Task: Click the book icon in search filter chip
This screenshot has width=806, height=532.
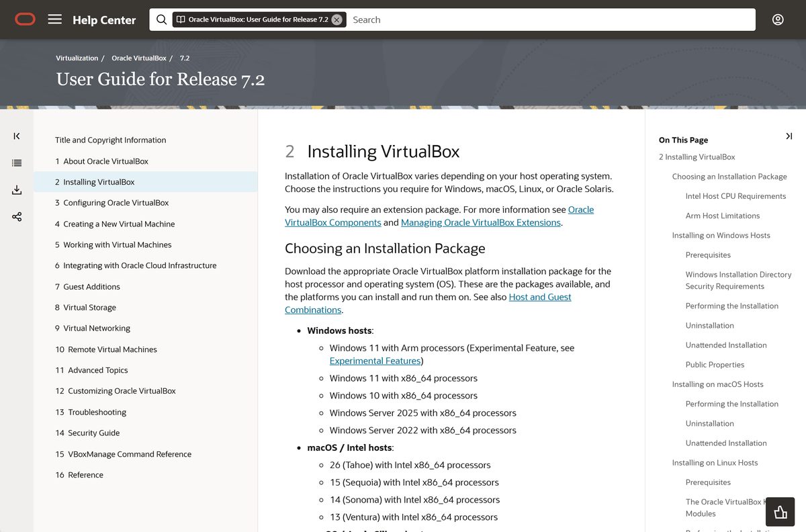Action: 181,19
